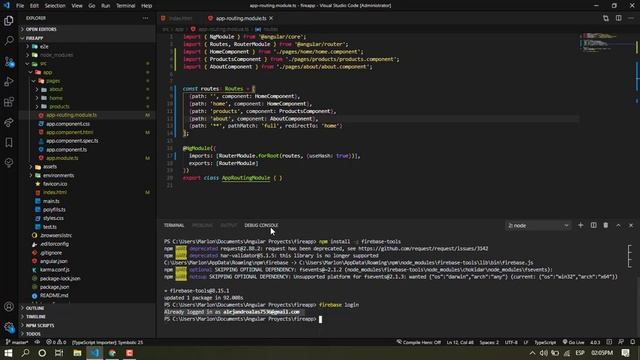The height and width of the screenshot is (360, 640).
Task: Open the Run and Debug view
Action: [9, 82]
